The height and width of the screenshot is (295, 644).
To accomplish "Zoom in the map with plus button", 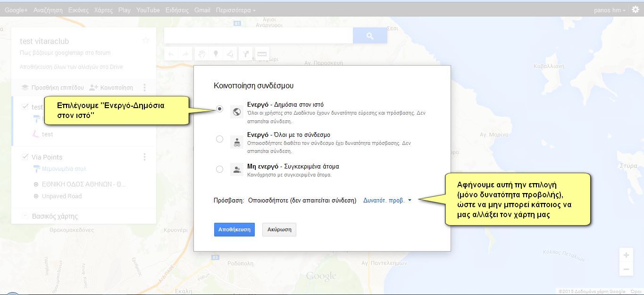I will tap(626, 255).
